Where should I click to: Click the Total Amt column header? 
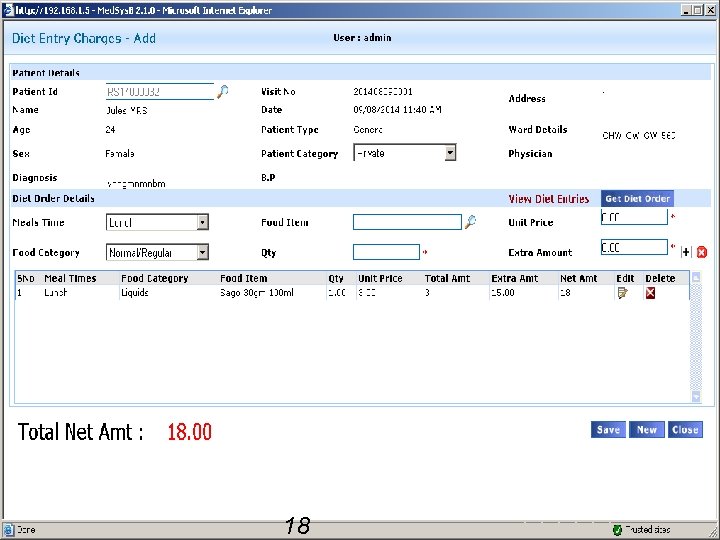pos(447,278)
